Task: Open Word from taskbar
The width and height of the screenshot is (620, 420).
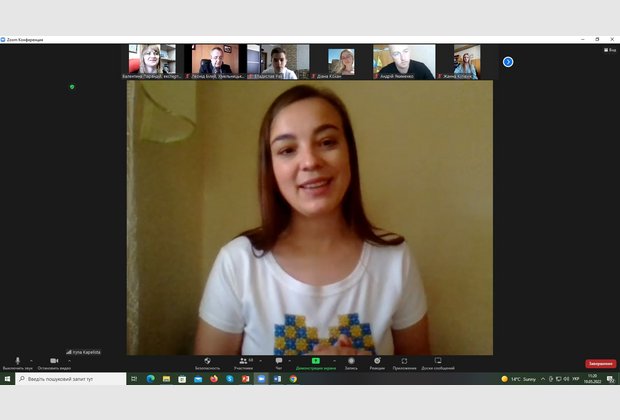Action: (277, 379)
